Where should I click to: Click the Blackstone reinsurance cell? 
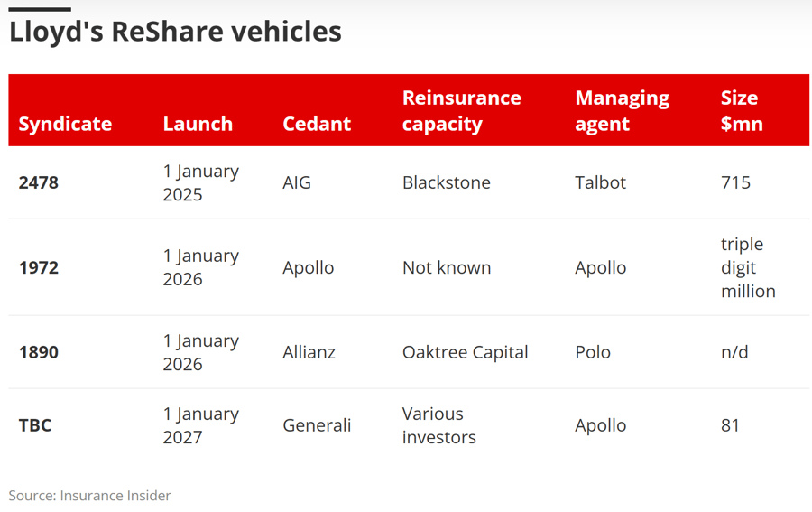click(x=447, y=182)
